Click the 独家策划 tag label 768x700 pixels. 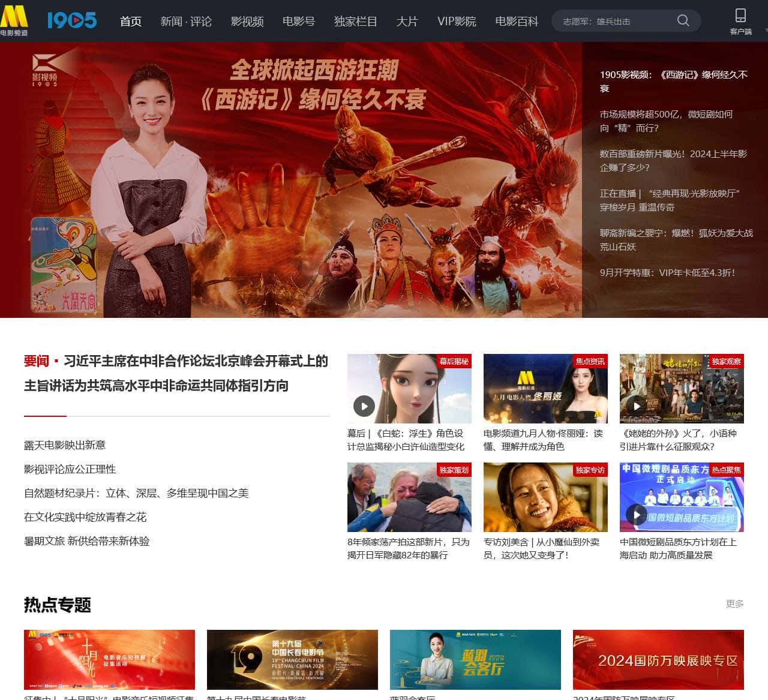coord(454,470)
